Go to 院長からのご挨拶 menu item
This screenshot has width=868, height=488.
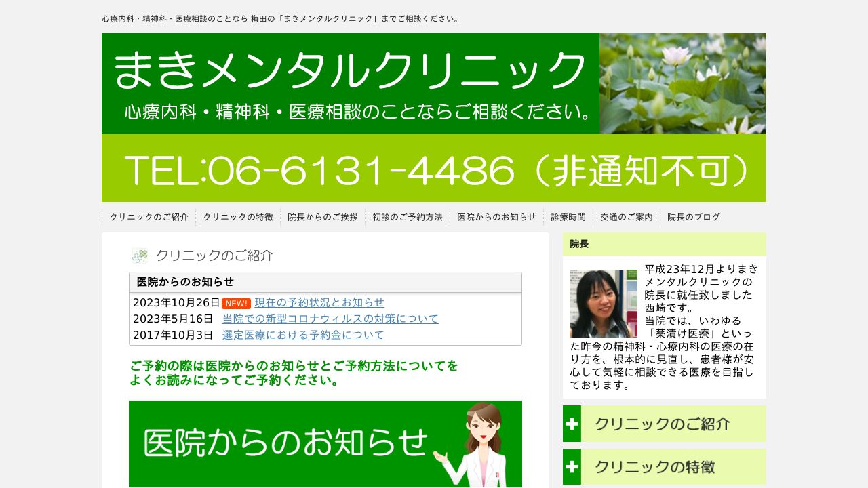point(322,218)
